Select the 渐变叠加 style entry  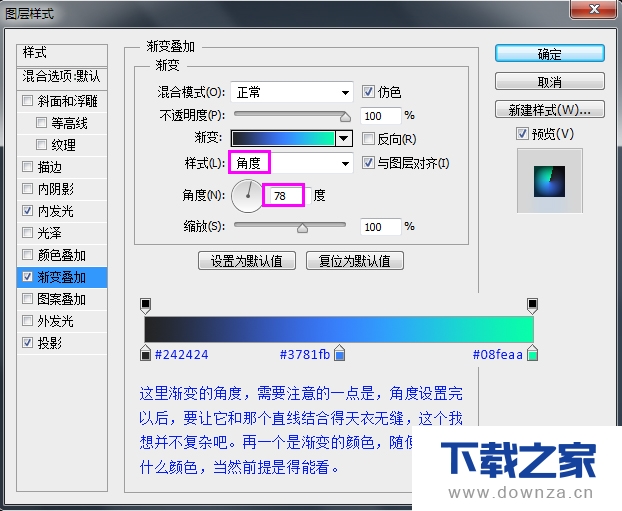pos(62,277)
